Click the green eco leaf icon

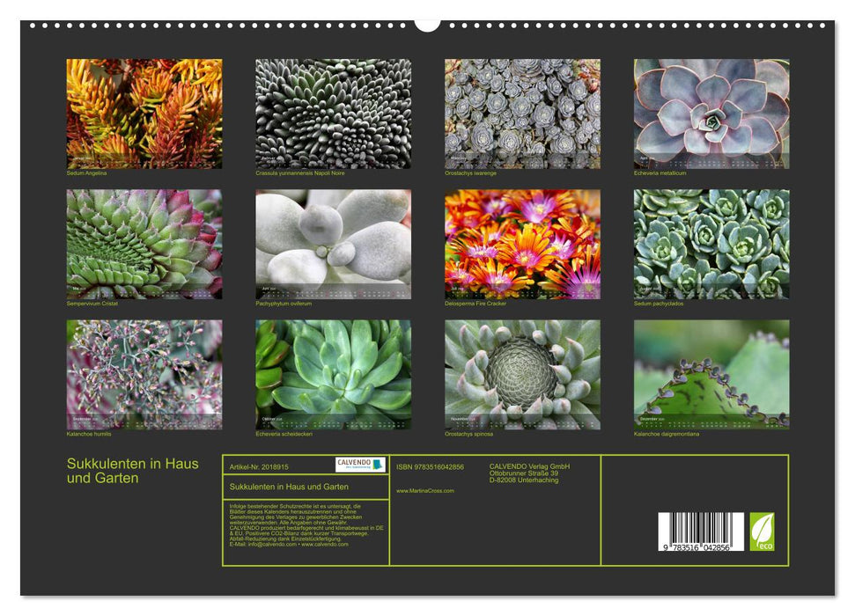tap(762, 532)
